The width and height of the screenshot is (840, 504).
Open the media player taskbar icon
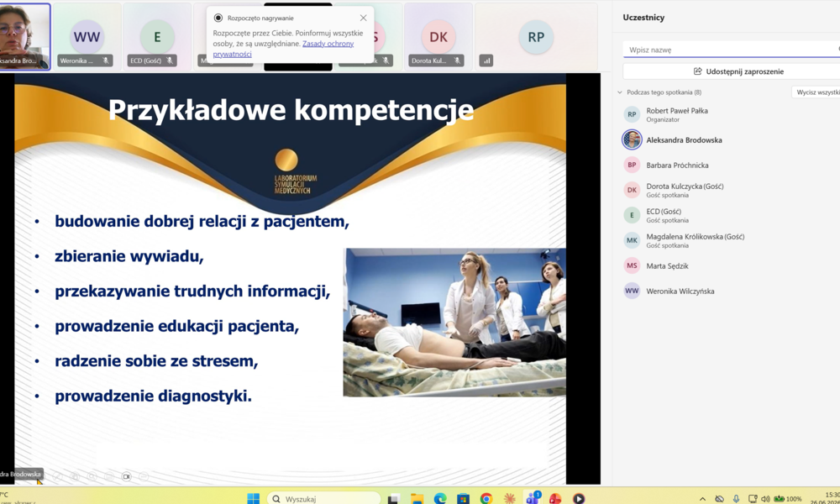click(578, 499)
